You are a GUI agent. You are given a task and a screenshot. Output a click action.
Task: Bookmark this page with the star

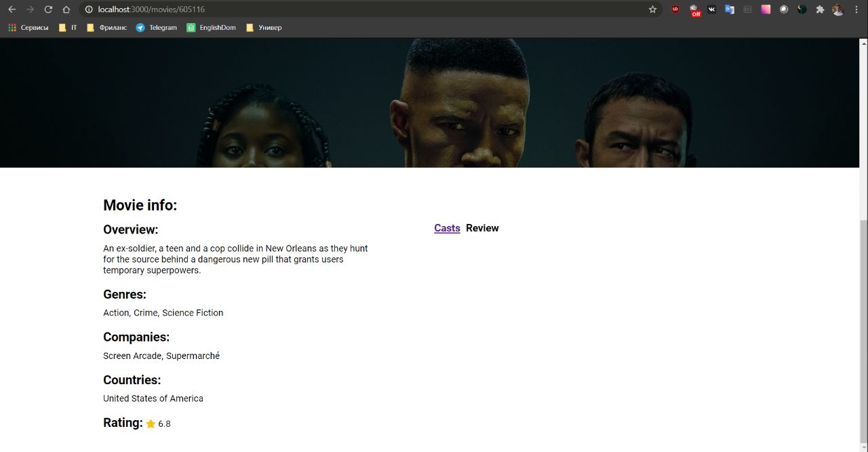coord(652,10)
